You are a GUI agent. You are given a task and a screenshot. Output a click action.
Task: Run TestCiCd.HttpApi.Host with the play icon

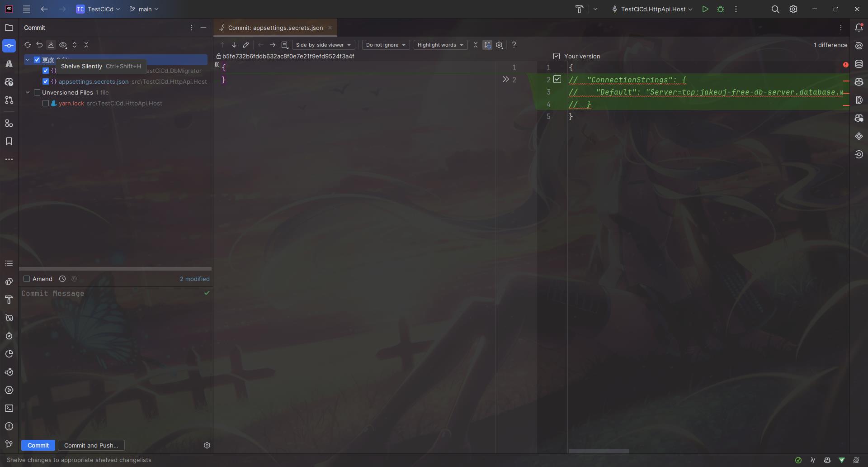(705, 9)
